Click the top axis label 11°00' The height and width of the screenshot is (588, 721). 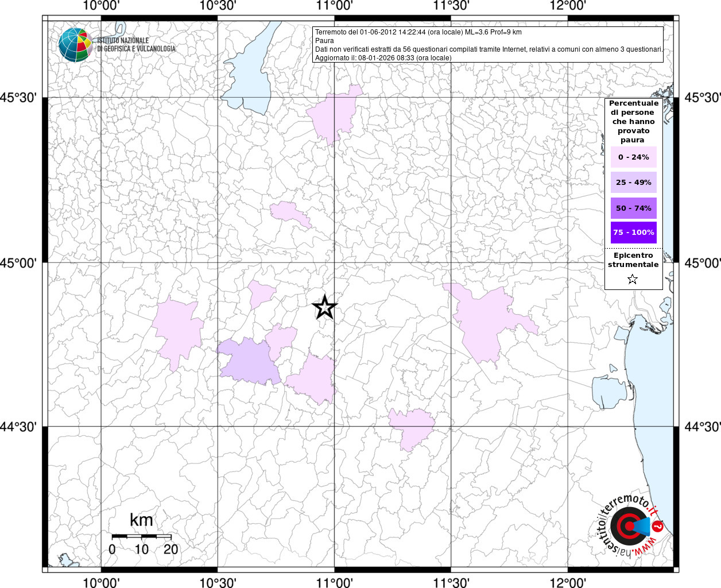pyautogui.click(x=334, y=6)
